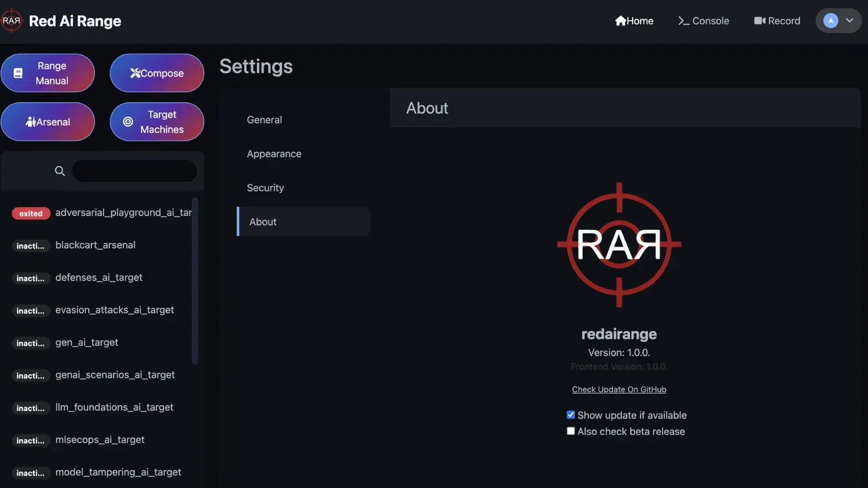Open the account avatar dropdown
The height and width of the screenshot is (488, 868).
829,21
